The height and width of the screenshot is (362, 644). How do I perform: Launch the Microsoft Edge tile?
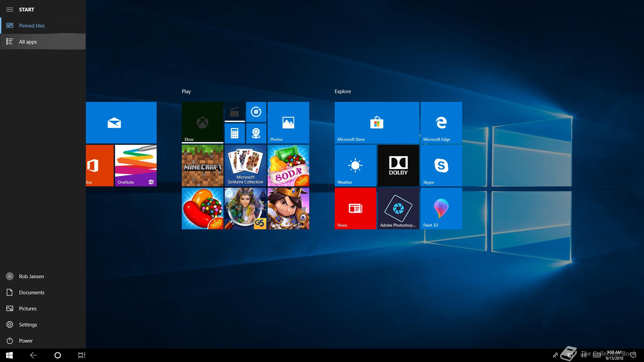coord(441,123)
